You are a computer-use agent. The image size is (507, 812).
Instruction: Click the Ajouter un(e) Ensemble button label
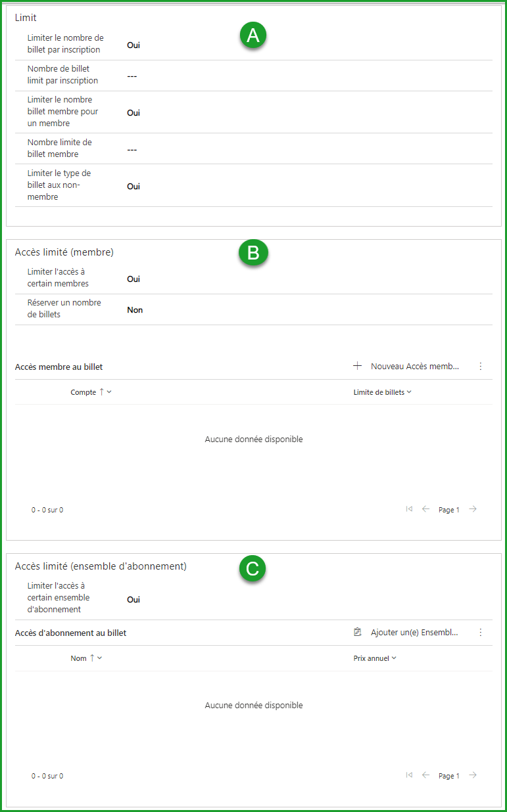pos(414,632)
